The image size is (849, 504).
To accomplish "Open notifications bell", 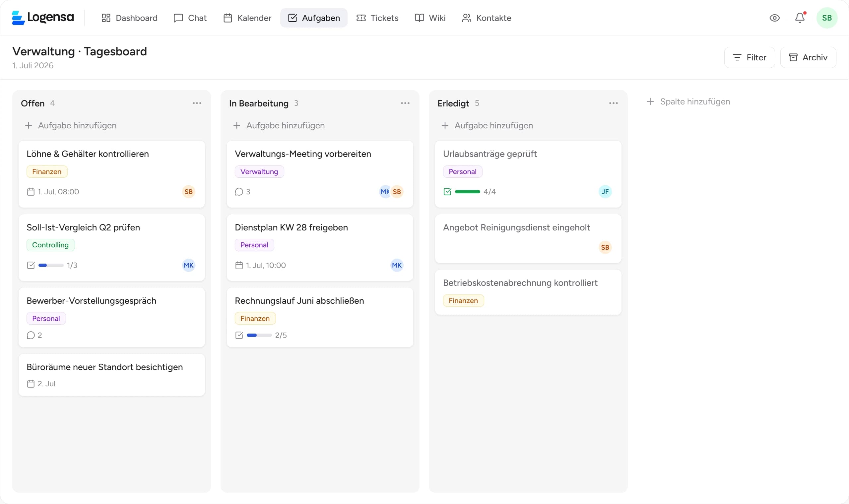I will [x=800, y=18].
